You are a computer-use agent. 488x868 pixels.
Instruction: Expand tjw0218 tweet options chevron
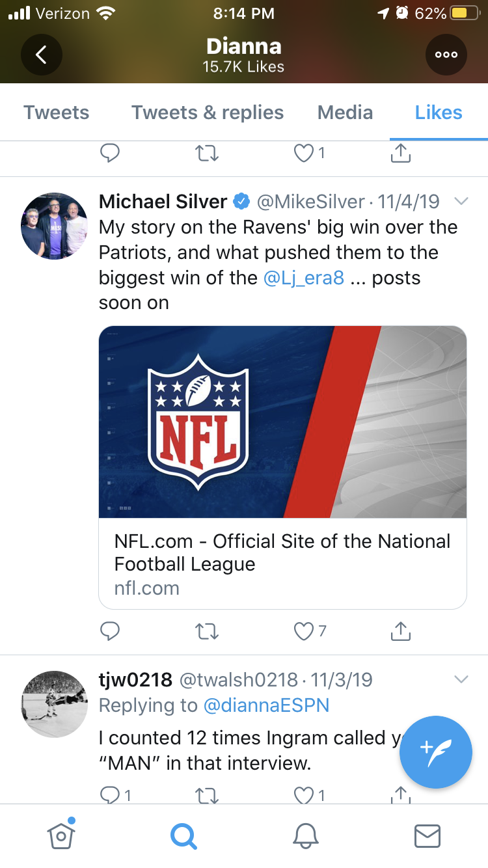pyautogui.click(x=461, y=680)
